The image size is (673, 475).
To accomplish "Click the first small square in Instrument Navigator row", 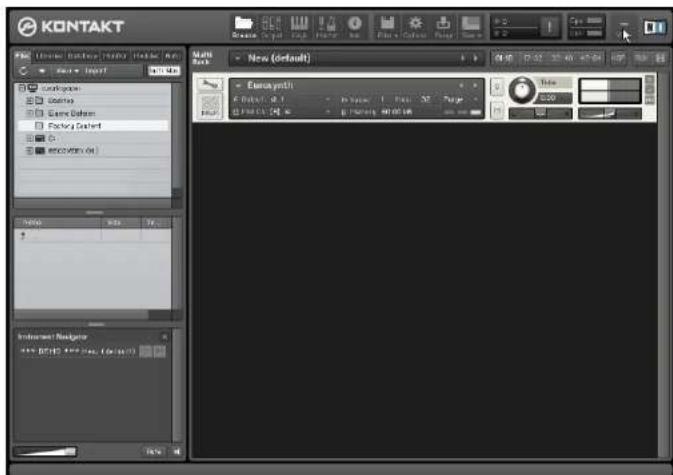I will tap(146, 352).
